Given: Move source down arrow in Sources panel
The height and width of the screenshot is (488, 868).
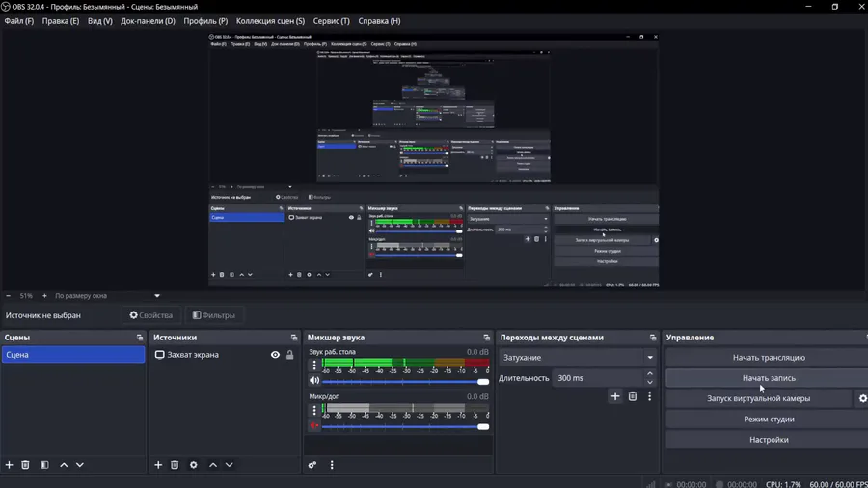Looking at the screenshot, I should coord(230,465).
